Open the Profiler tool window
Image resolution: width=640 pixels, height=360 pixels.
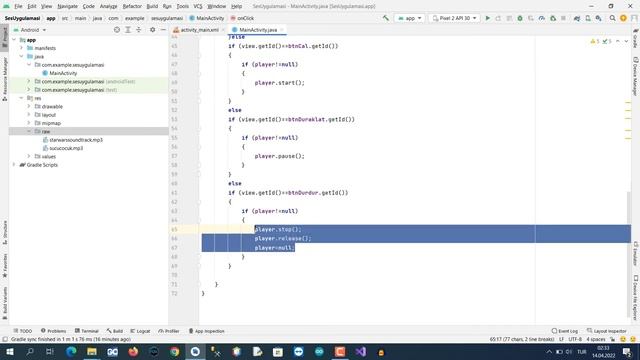pos(169,331)
